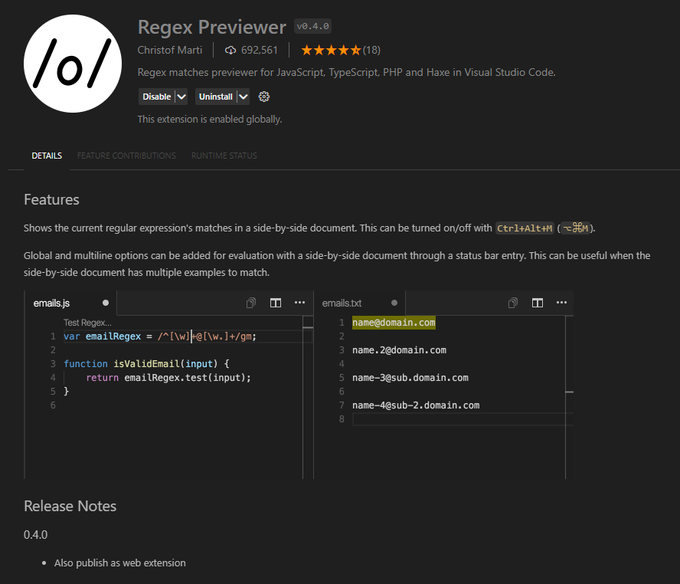
Task: Click the five-star rating
Action: pos(331,50)
